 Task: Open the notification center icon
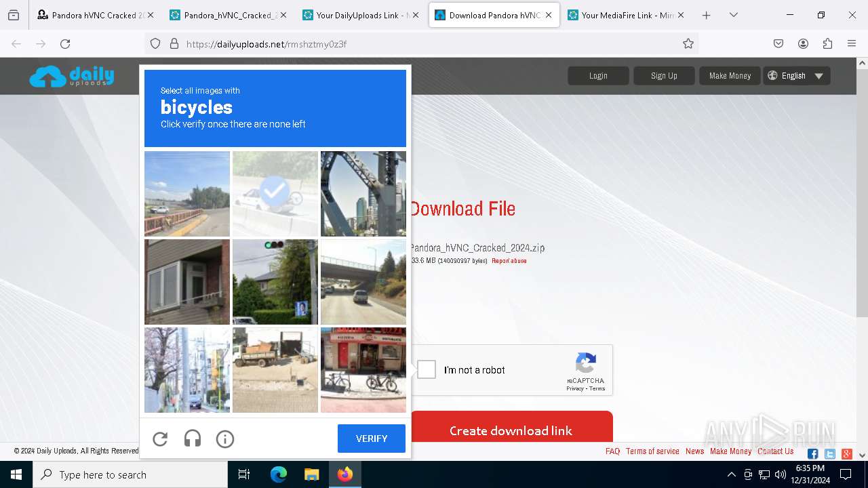pos(846,474)
